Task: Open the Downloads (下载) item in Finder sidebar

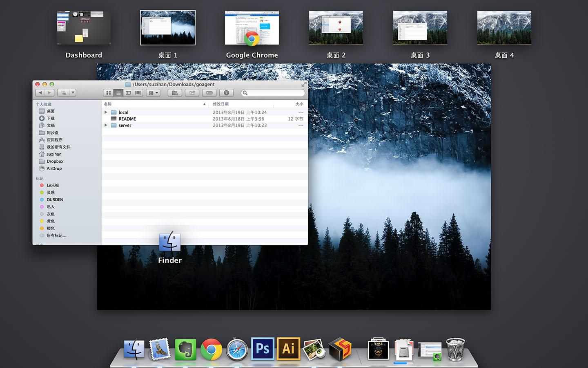Action: (51, 118)
